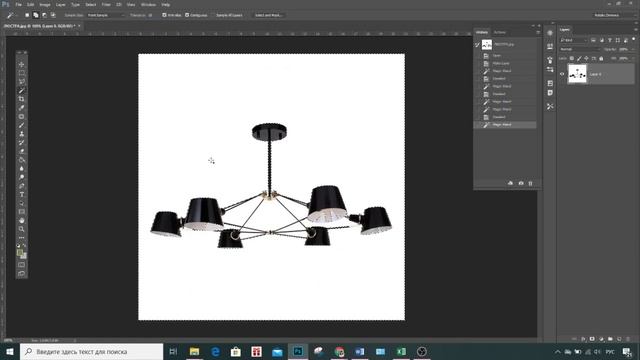The image size is (640, 360).
Task: Select the highlighted last Magic Wand state
Action: (505, 124)
